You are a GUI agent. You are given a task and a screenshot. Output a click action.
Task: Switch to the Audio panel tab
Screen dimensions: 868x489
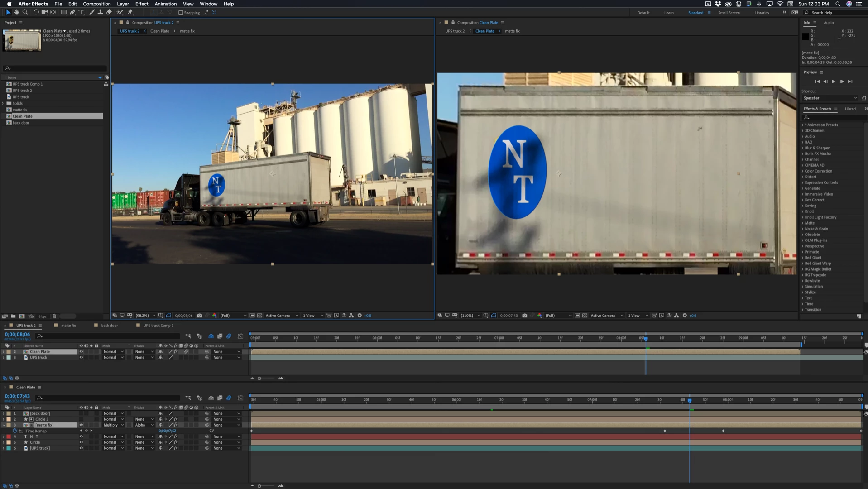pyautogui.click(x=829, y=23)
